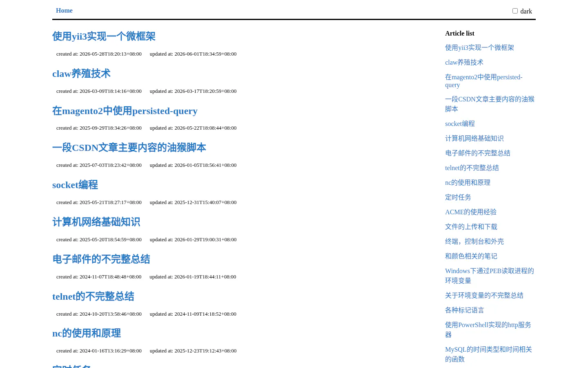Select 在magento2中使用persisted-query in sidebar list

[x=484, y=81]
